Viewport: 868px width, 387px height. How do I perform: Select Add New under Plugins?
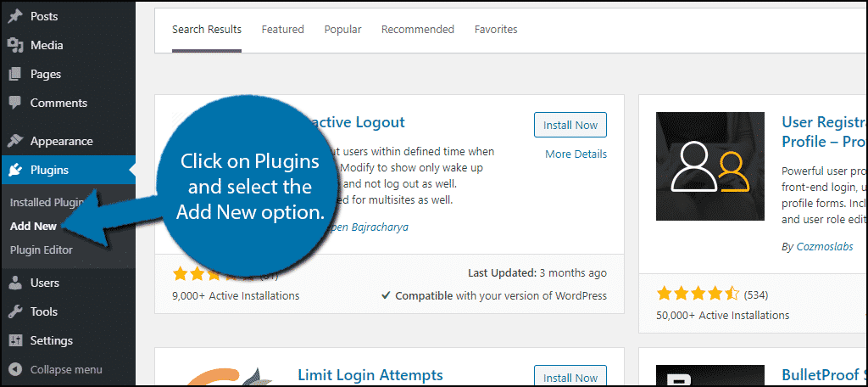coord(33,227)
